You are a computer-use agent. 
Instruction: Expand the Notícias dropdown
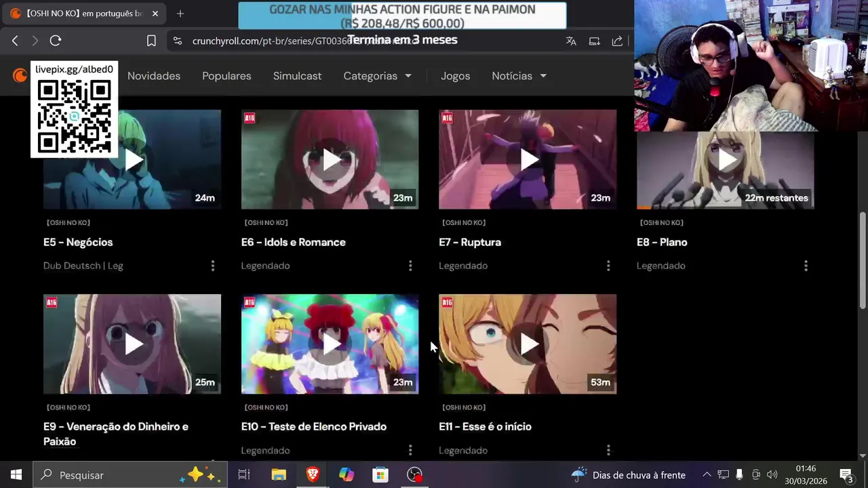click(519, 76)
